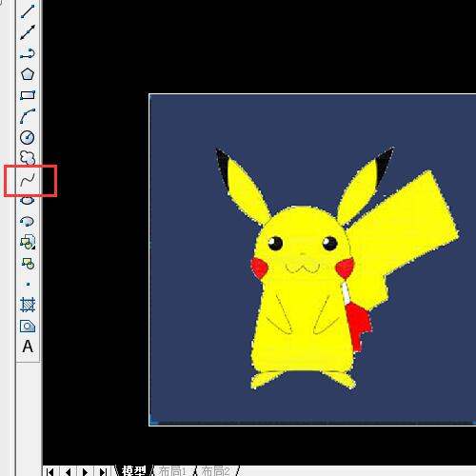Jump to last layout tab arrow
476x476 pixels.
pos(103,472)
